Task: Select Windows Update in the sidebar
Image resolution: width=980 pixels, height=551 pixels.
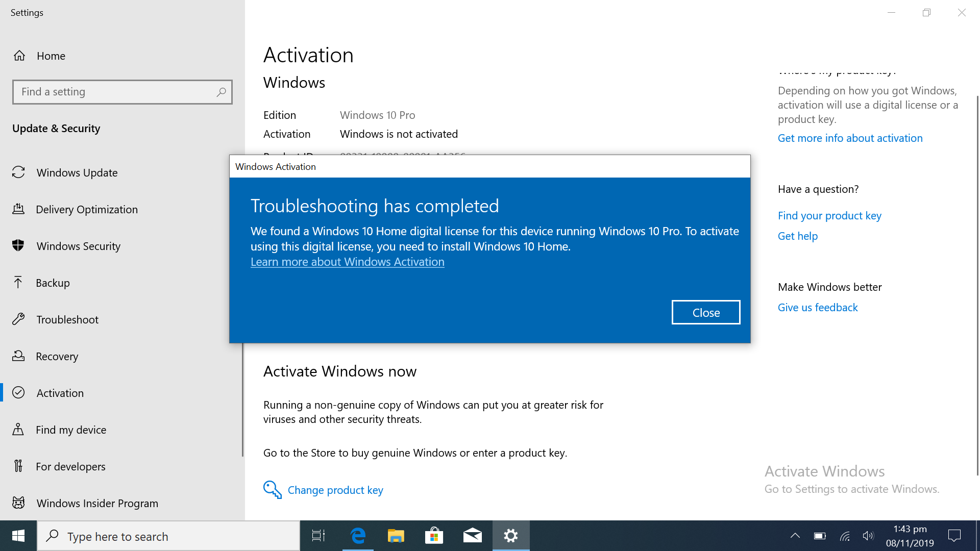Action: point(122,172)
